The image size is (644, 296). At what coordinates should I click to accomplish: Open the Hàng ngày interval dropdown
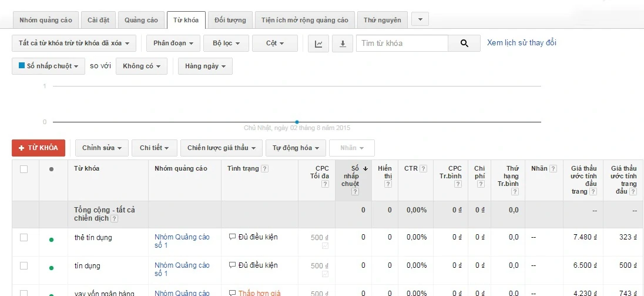[x=205, y=66]
